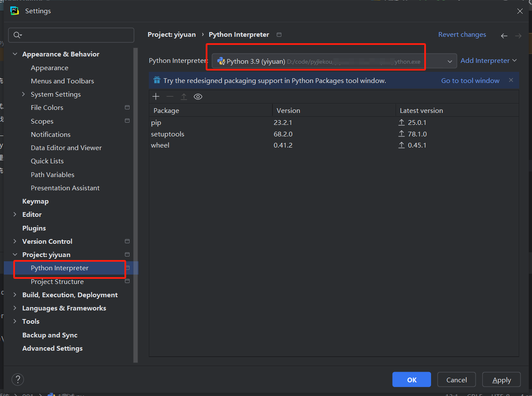
Task: Collapse the Appearance & Behavior section
Action: pos(15,54)
